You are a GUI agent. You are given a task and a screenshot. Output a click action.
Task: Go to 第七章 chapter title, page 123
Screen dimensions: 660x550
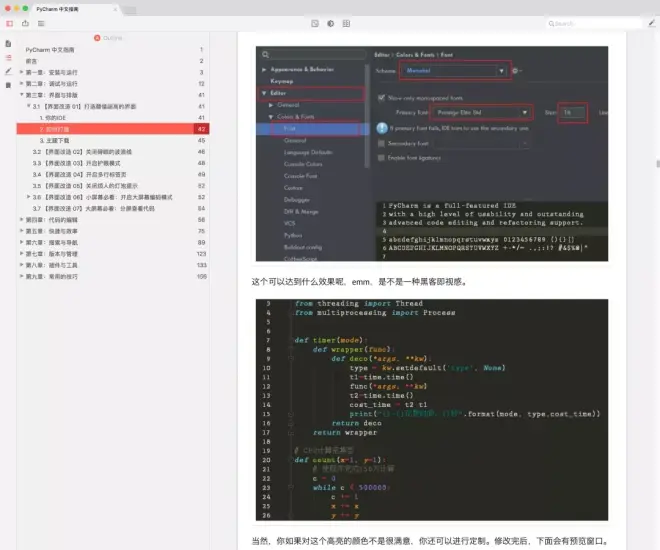point(51,254)
